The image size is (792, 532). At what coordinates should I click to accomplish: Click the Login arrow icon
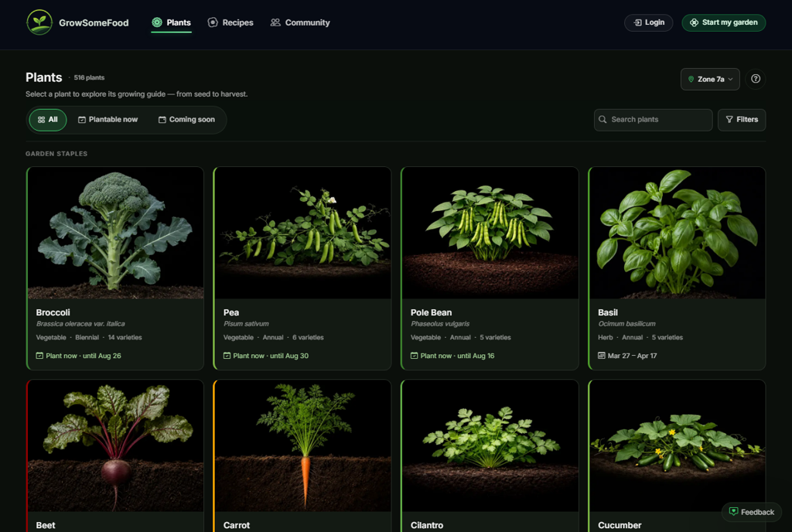click(x=638, y=22)
